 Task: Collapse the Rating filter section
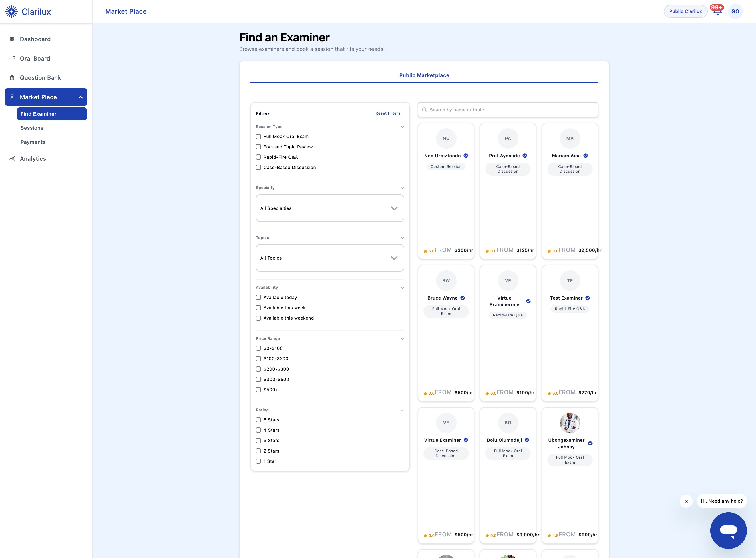click(402, 410)
